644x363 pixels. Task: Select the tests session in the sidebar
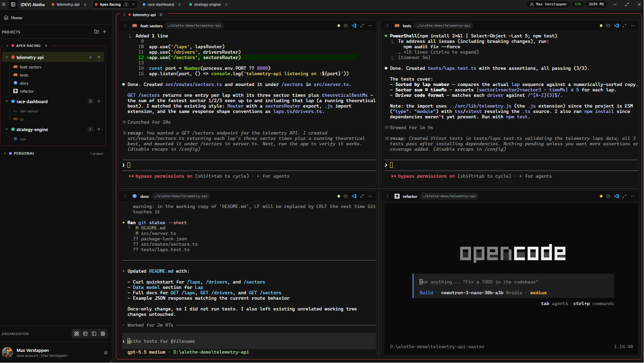(24, 75)
